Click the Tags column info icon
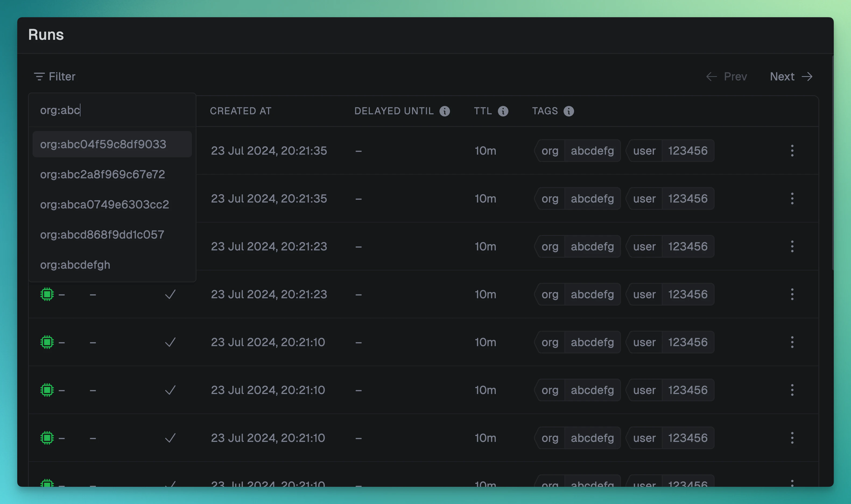 click(x=569, y=111)
